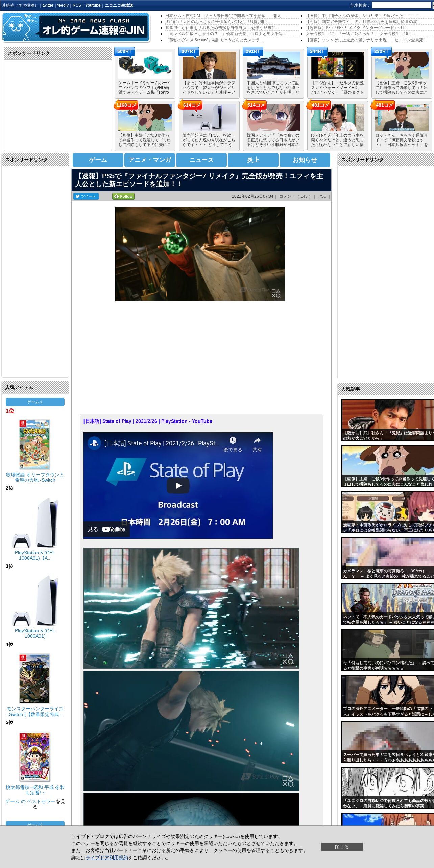Viewport: 434px width, 868px height.
Task: Click the Youtube link in top bar
Action: click(93, 5)
